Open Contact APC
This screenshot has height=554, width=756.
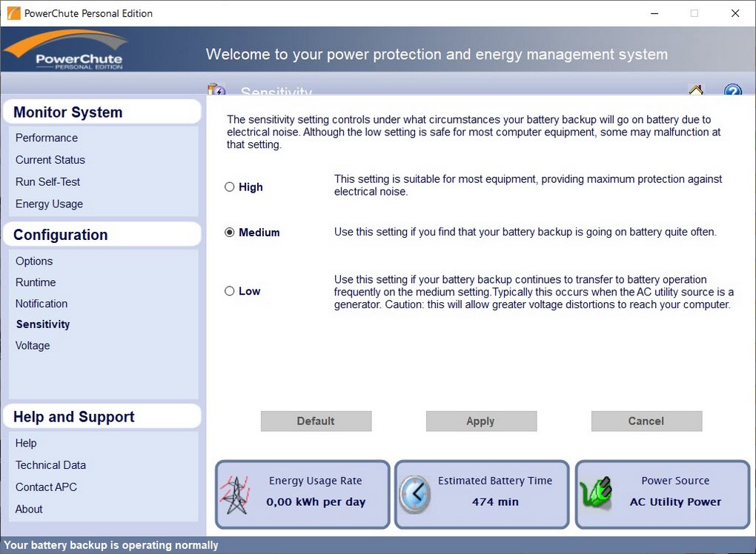[46, 487]
